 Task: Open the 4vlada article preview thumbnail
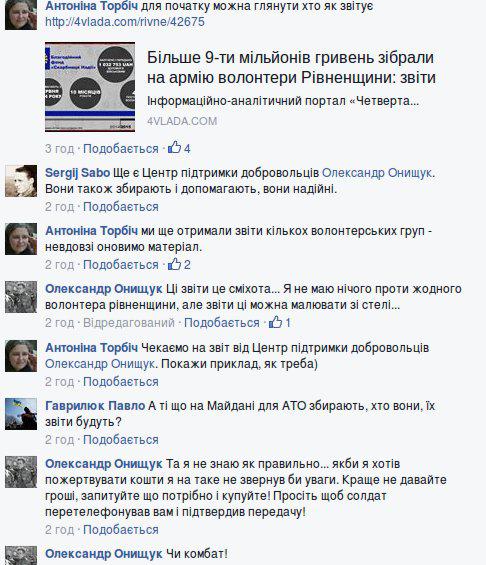(x=90, y=87)
